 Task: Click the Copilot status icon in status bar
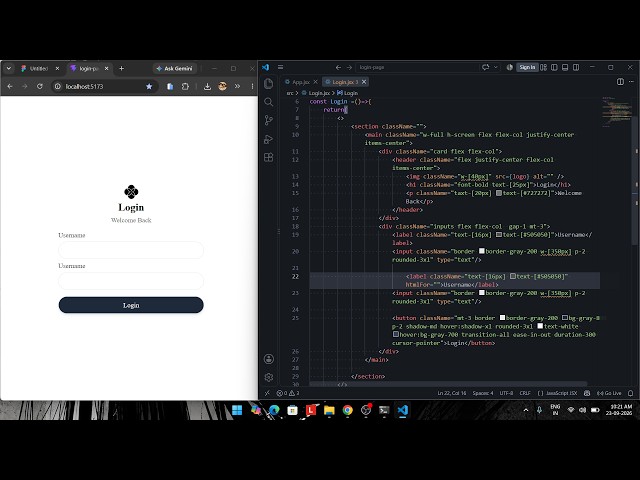point(587,393)
